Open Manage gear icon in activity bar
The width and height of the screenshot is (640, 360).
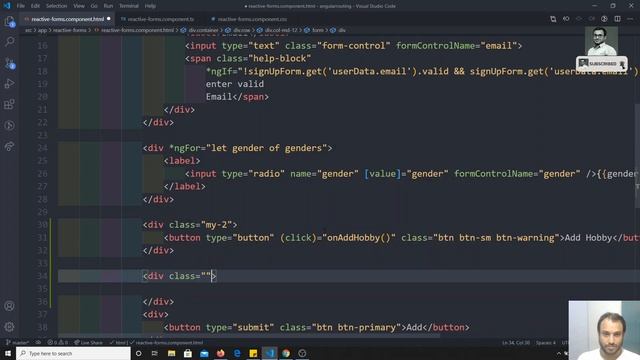(x=9, y=327)
